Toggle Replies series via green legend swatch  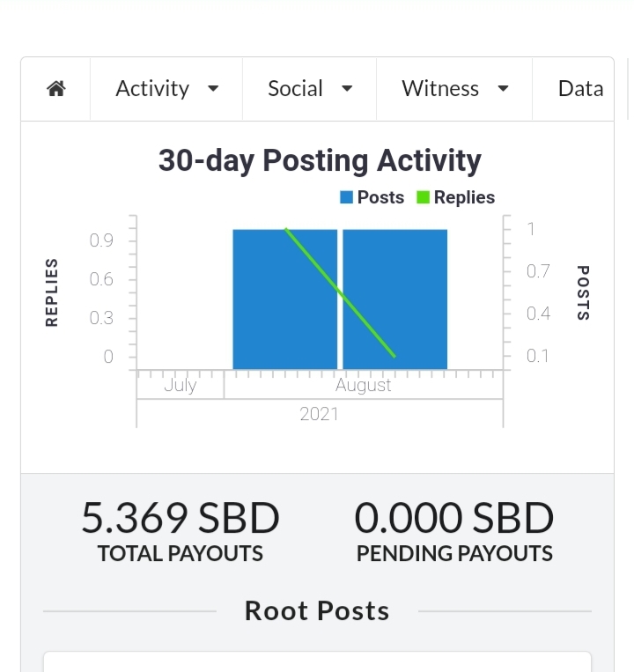point(423,197)
